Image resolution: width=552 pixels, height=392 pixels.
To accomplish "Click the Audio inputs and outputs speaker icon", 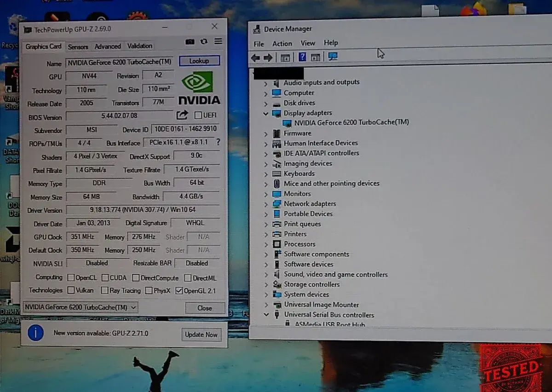I will (x=276, y=83).
